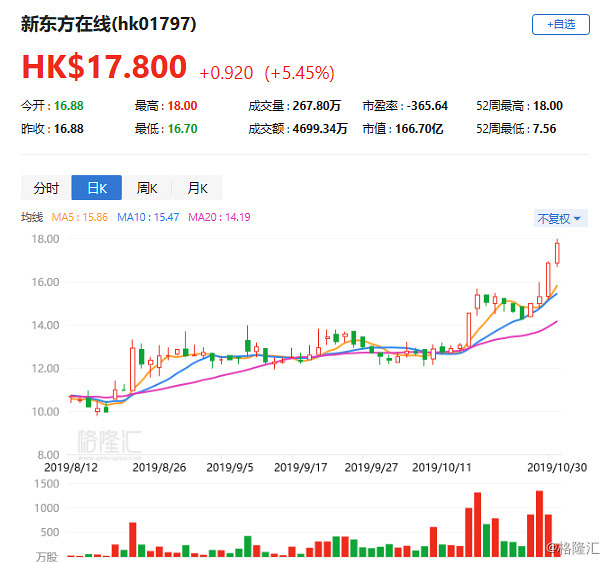Click the tallest red volume bar

click(x=539, y=523)
